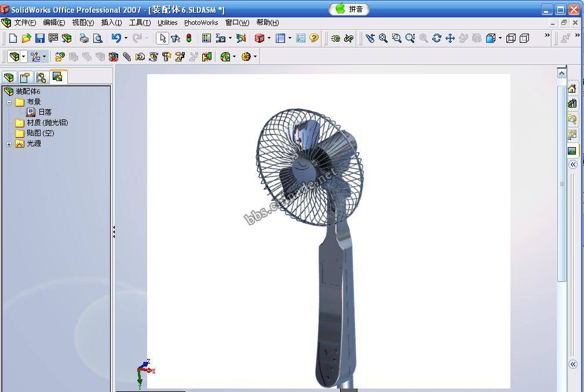Toggle Hidden Lines Visible display mode
Image resolution: width=584 pixels, height=392 pixels.
coord(524,38)
